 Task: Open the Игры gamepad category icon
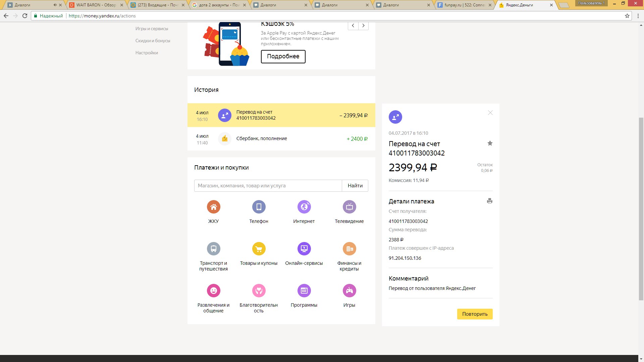pos(349,291)
